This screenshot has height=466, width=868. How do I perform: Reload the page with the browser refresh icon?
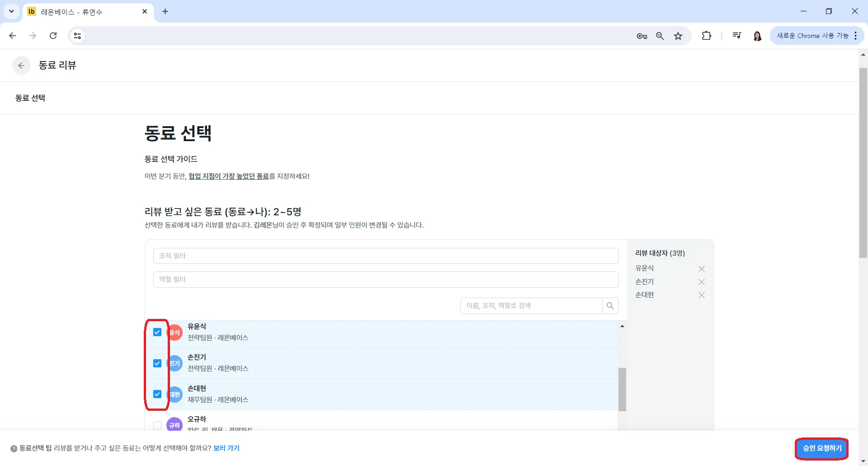point(53,36)
